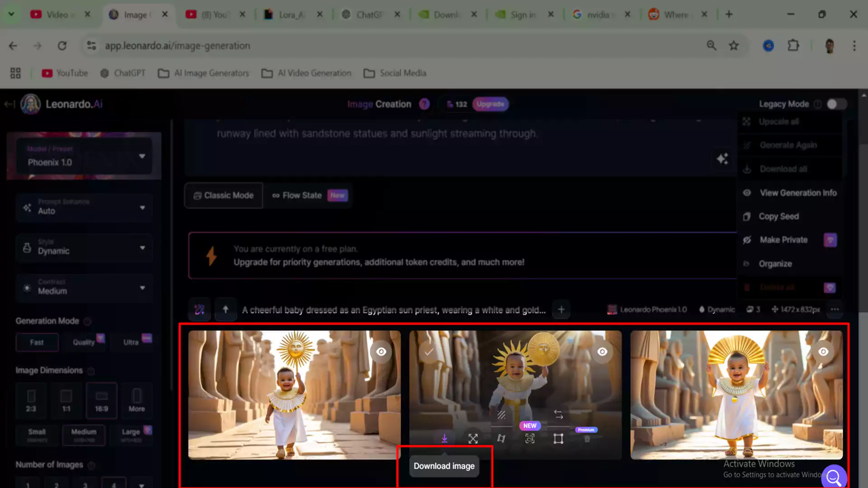Open the AI Image Generators bookmark folder

point(203,73)
